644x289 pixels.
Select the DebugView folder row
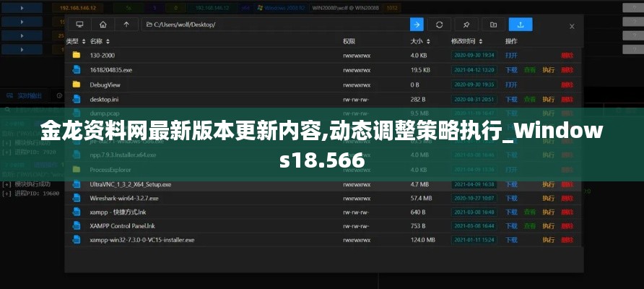pos(217,84)
